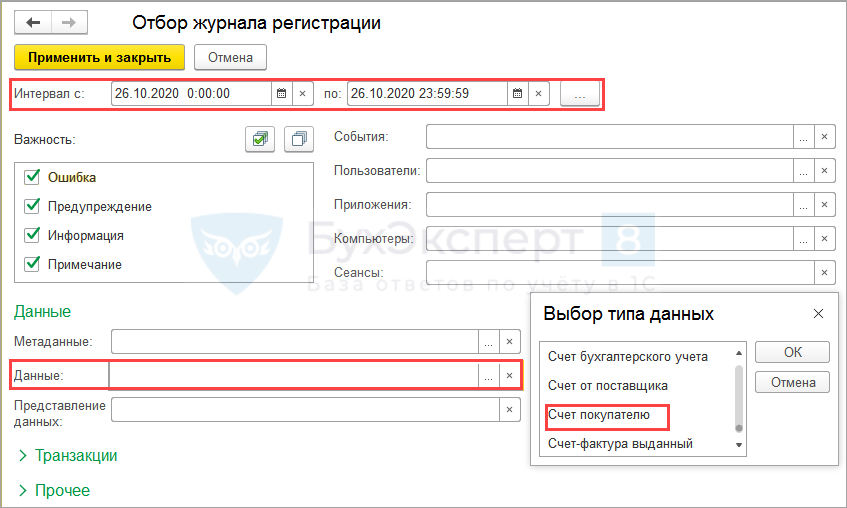This screenshot has width=847, height=508.
Task: Click into the Данные input field
Action: 294,375
